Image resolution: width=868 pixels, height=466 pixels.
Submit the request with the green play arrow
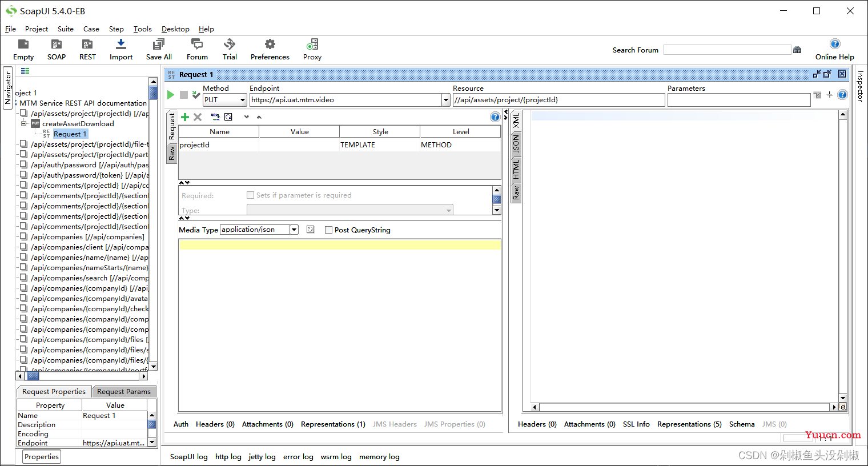171,95
